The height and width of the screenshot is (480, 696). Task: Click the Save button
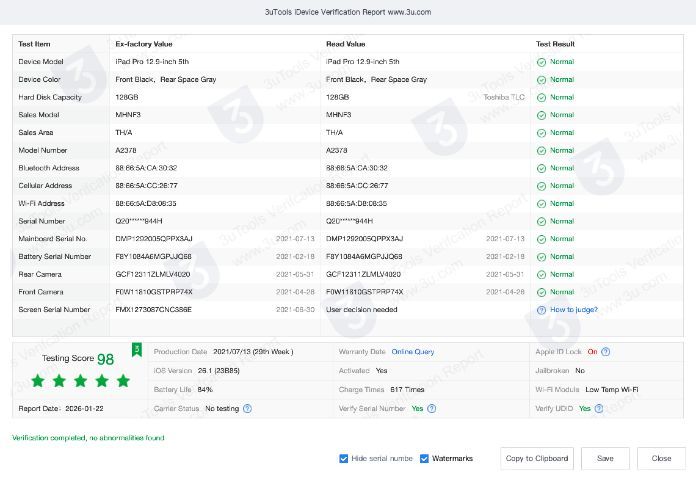(x=605, y=459)
